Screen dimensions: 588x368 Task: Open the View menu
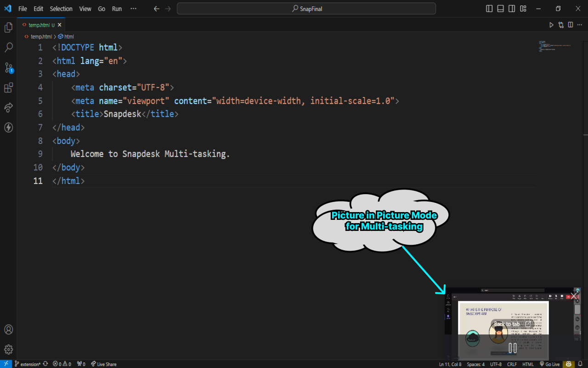tap(85, 9)
